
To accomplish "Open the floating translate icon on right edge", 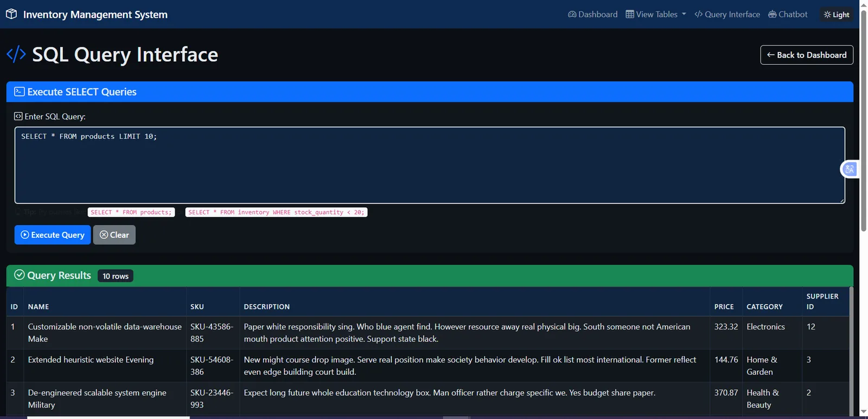I will pyautogui.click(x=849, y=169).
